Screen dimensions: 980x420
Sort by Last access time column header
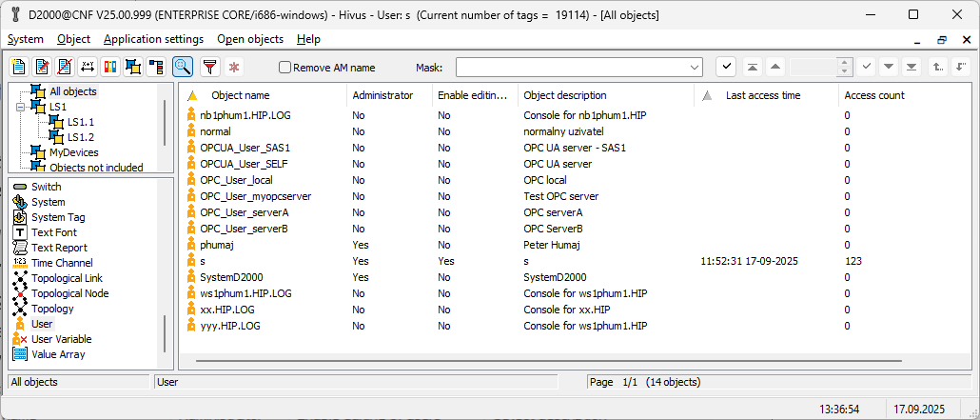tap(762, 95)
